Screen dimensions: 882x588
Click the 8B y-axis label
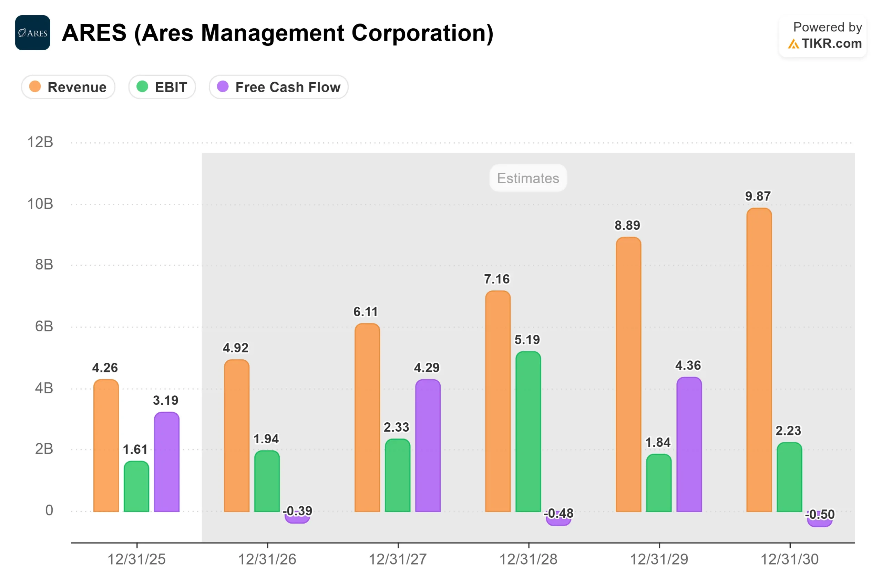44,265
